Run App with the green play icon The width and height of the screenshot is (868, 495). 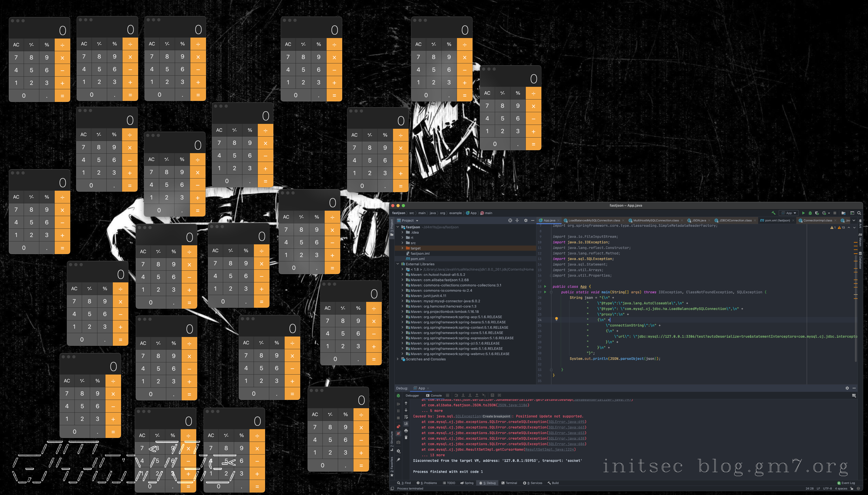(x=803, y=213)
